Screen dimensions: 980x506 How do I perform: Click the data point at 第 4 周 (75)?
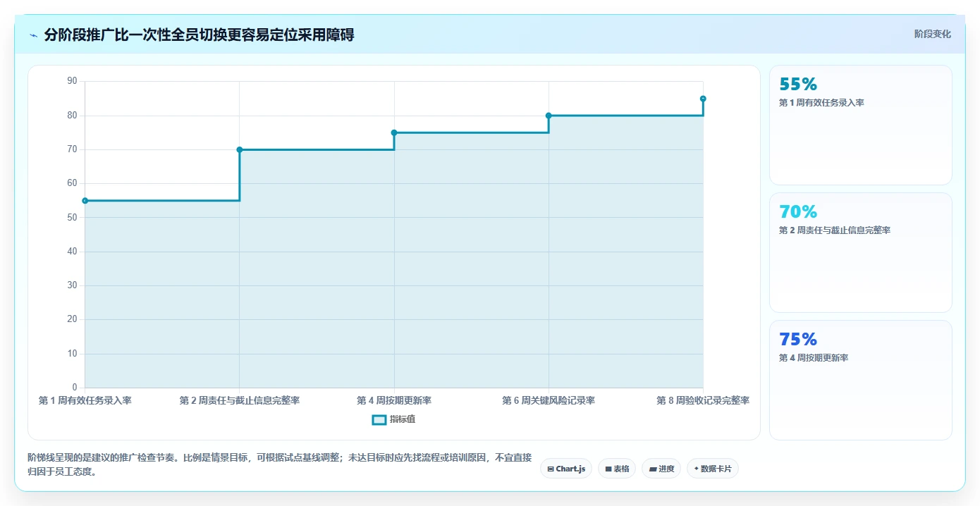(394, 132)
